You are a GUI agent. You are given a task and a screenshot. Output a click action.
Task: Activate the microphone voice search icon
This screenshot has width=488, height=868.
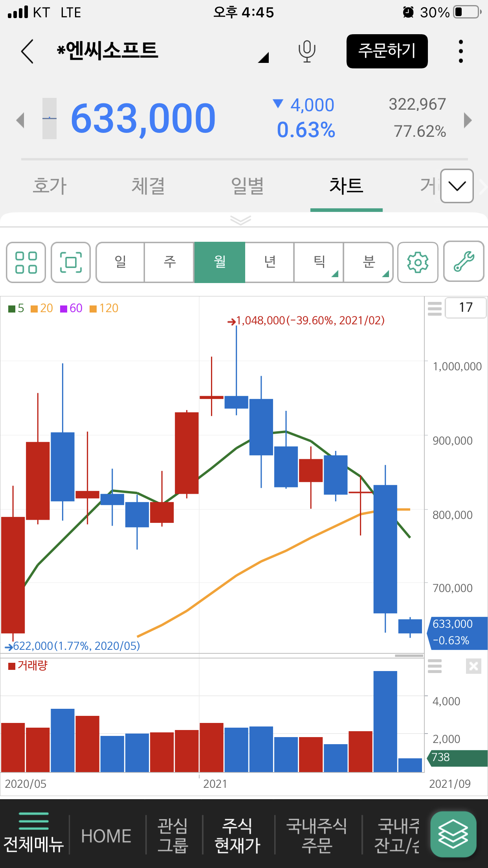(x=306, y=51)
